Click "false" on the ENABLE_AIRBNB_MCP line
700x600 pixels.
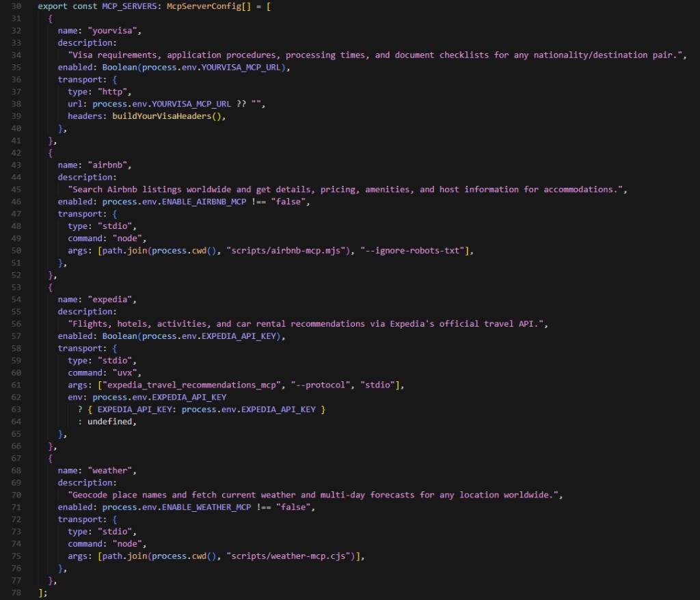point(288,202)
